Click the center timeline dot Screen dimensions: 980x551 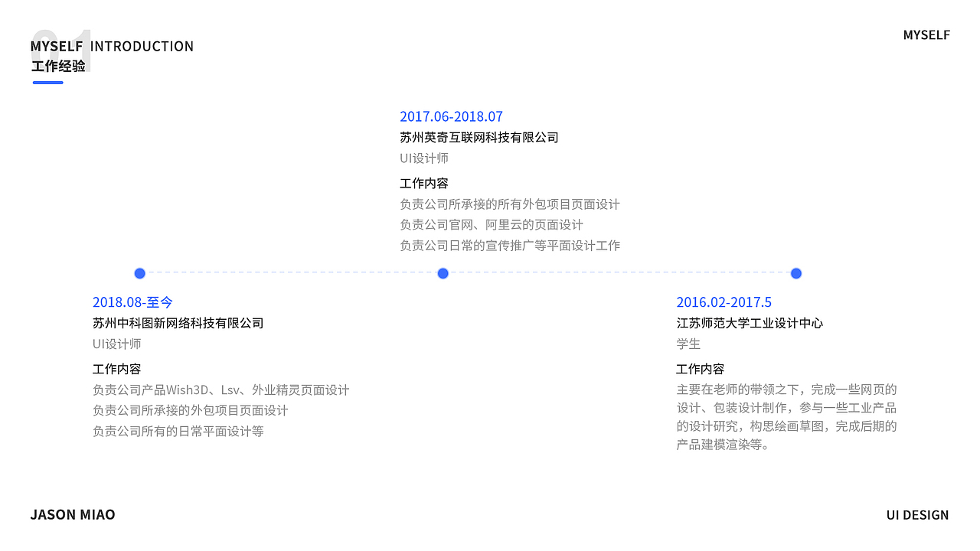click(x=443, y=272)
